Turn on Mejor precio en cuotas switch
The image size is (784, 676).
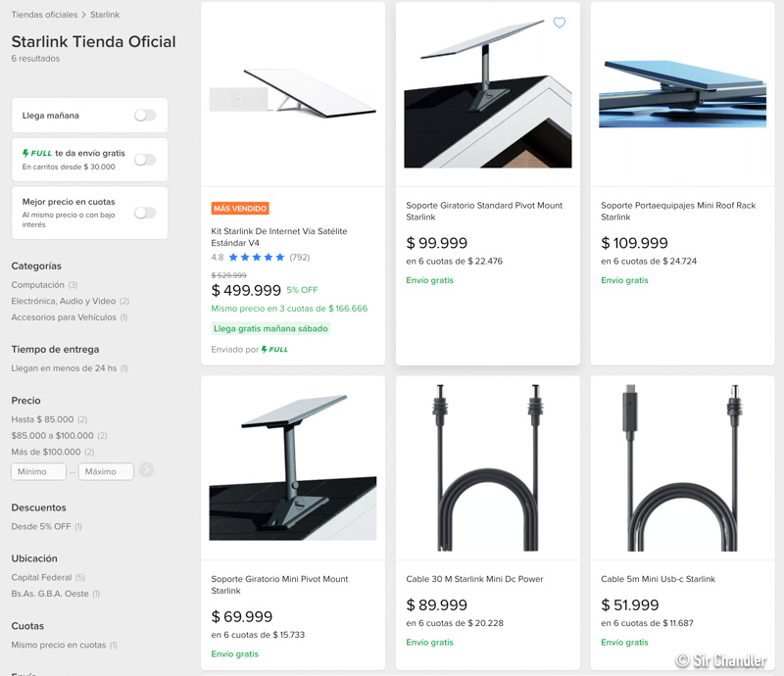coord(144,213)
